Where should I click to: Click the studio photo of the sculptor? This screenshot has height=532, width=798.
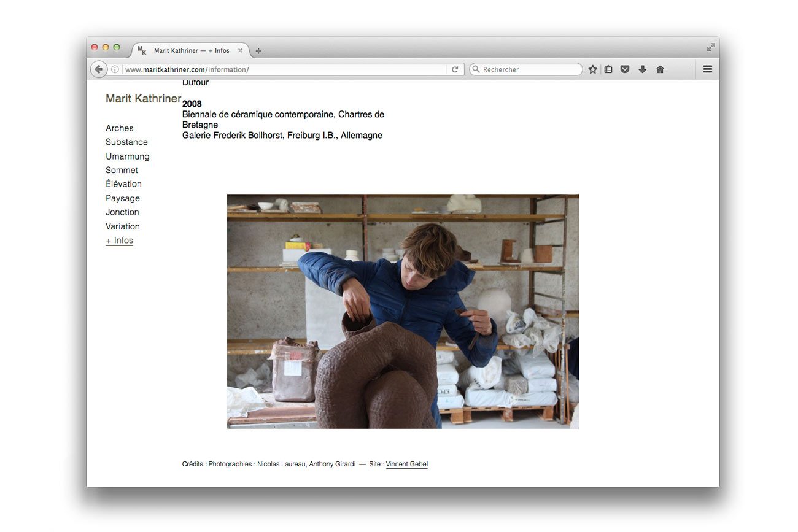point(403,311)
